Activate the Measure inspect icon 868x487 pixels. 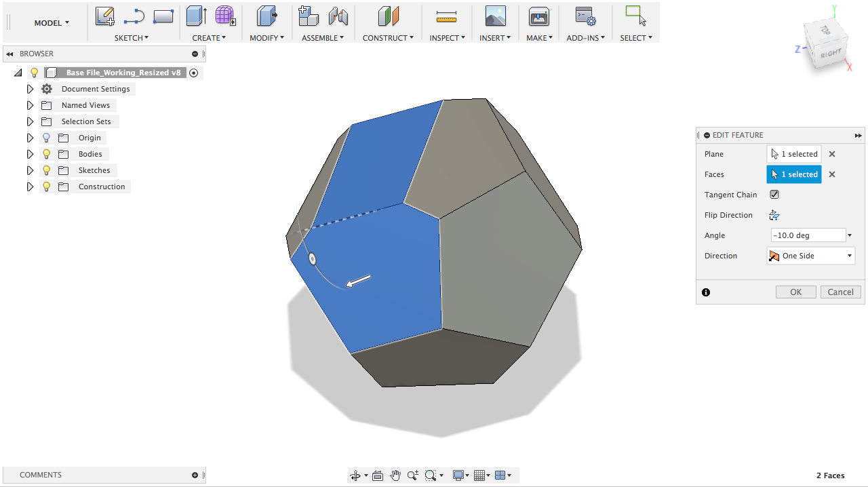(x=446, y=16)
